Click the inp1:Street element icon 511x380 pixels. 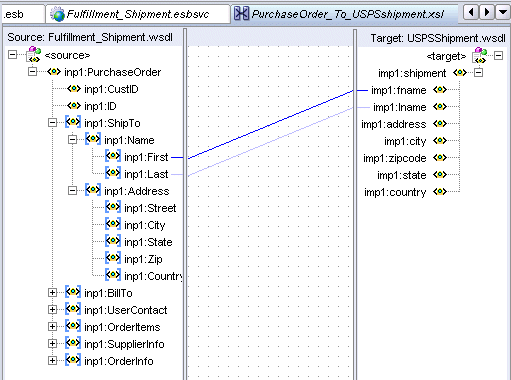click(x=113, y=207)
